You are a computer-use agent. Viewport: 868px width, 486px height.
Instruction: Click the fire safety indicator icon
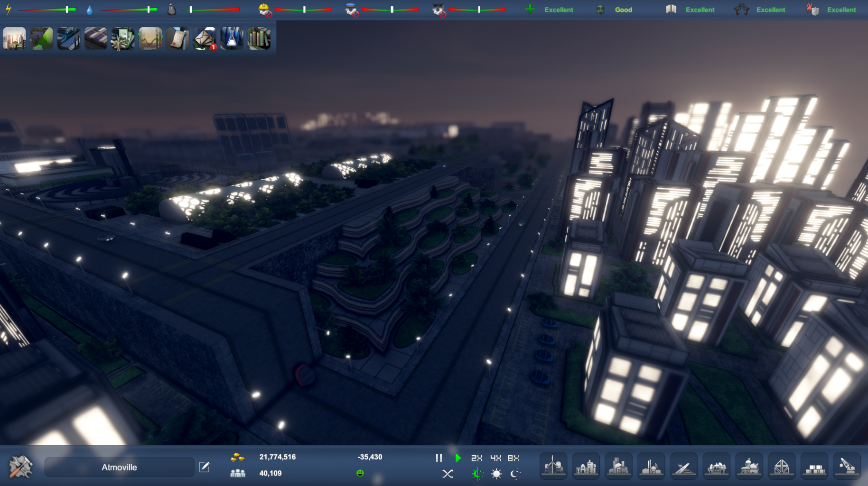(x=812, y=9)
